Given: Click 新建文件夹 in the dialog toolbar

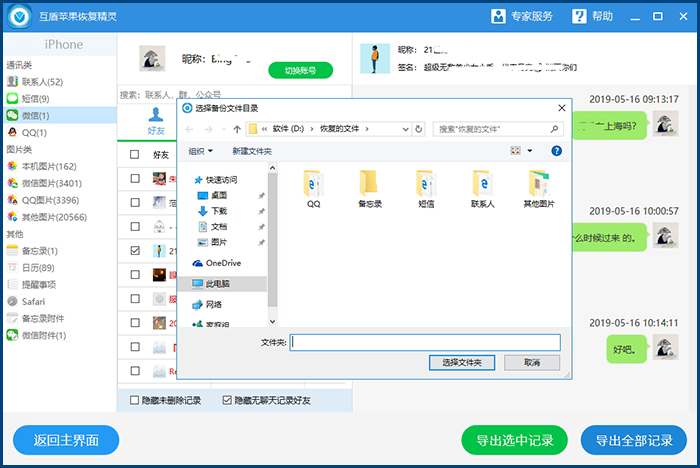Looking at the screenshot, I should (252, 151).
